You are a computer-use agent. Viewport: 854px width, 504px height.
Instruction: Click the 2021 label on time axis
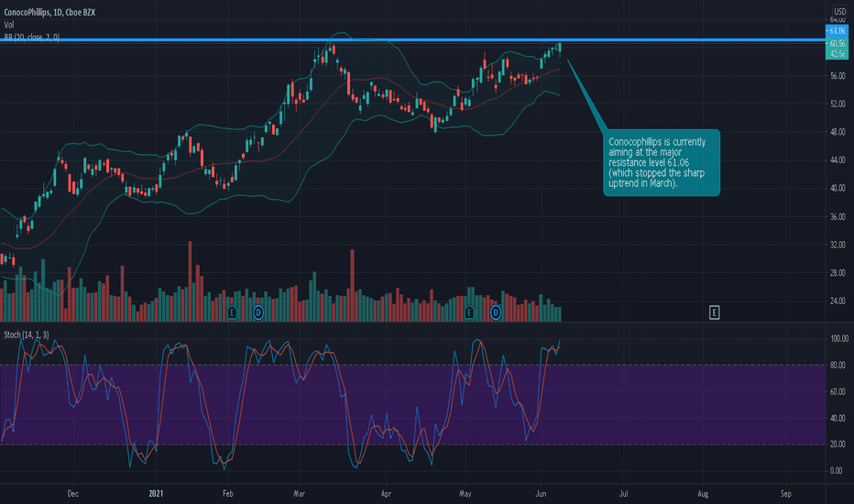point(157,494)
